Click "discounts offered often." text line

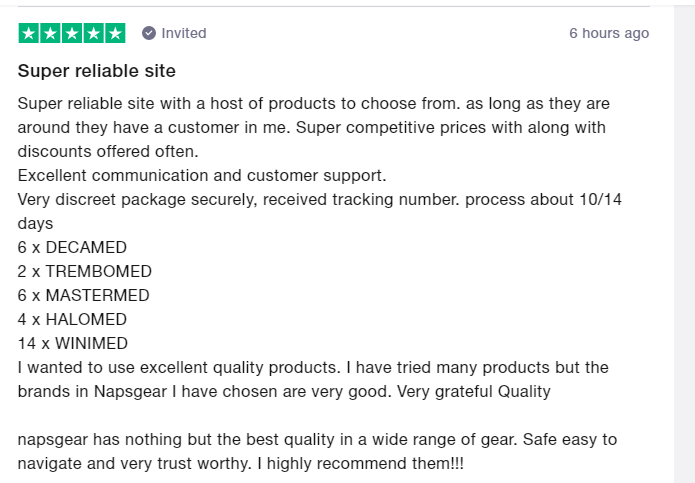coord(108,151)
